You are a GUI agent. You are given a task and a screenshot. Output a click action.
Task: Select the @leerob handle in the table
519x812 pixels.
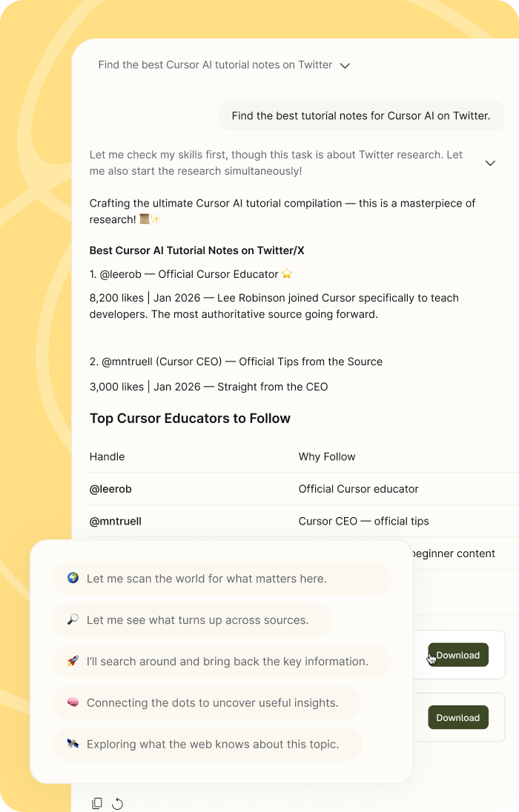110,489
